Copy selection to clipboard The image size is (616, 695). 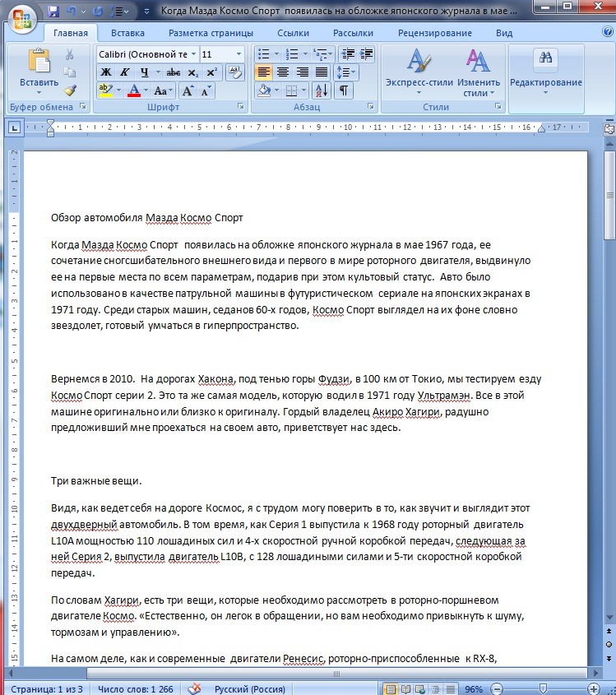click(x=70, y=72)
